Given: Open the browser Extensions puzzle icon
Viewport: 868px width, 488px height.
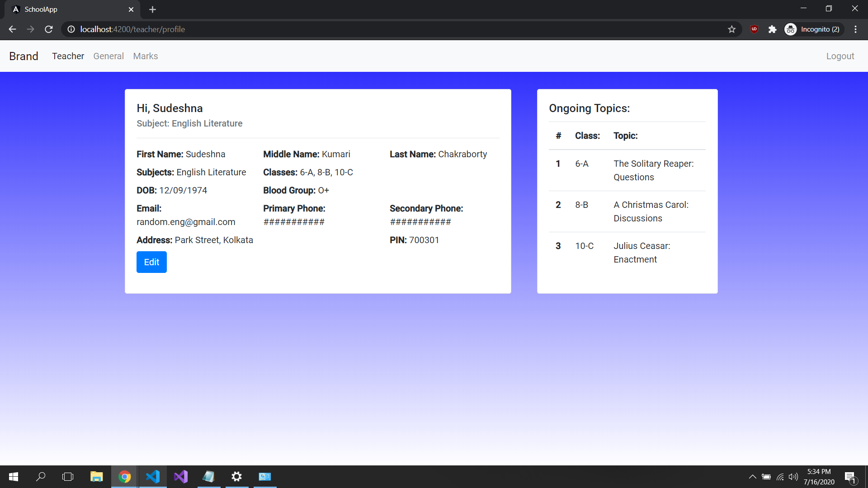Looking at the screenshot, I should (772, 29).
